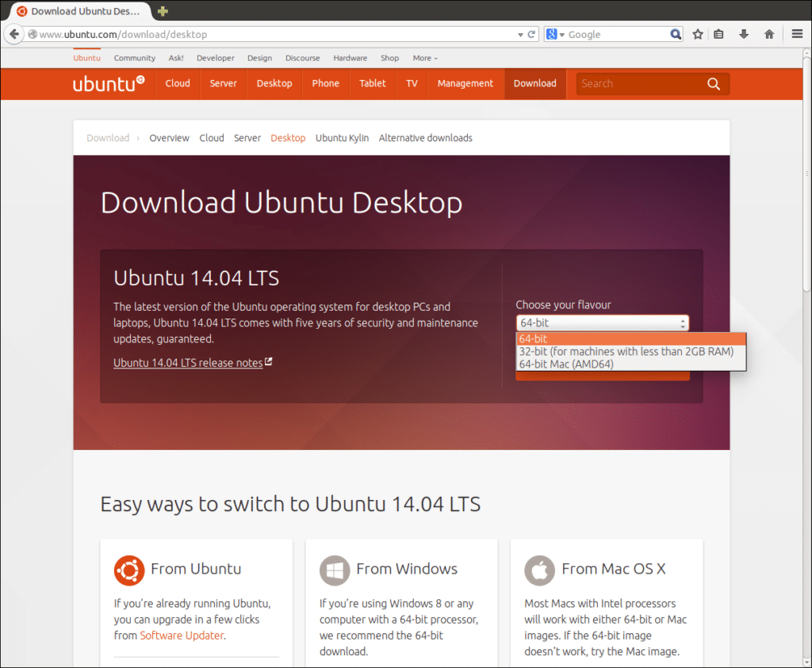The image size is (812, 668).
Task: Open the Cloud section in orange navbar
Action: (x=178, y=83)
